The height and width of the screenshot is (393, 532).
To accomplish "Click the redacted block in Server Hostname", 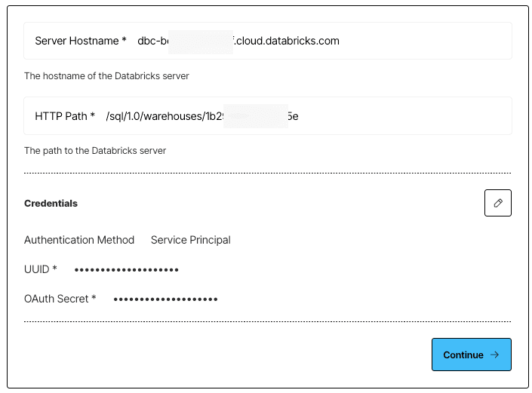I will pos(201,42).
